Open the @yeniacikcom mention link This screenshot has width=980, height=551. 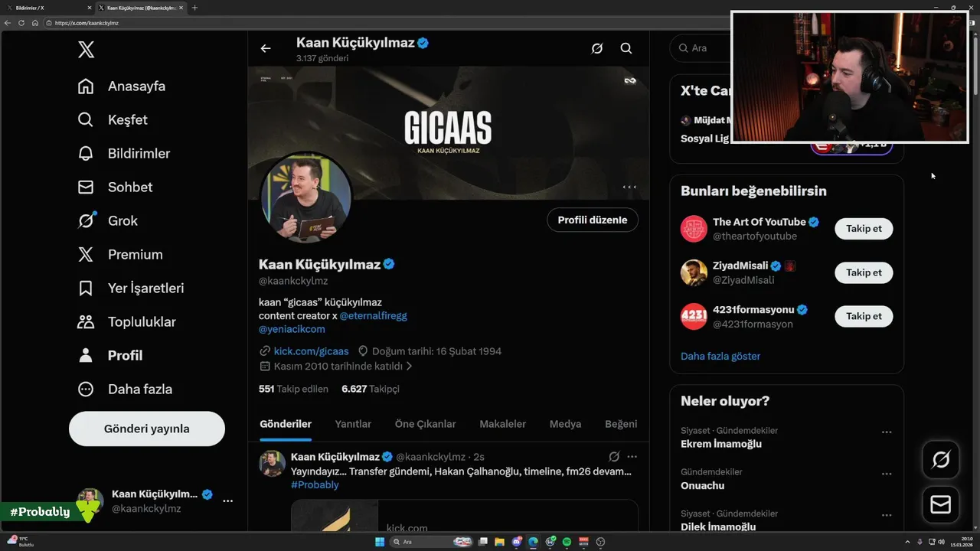[292, 329]
